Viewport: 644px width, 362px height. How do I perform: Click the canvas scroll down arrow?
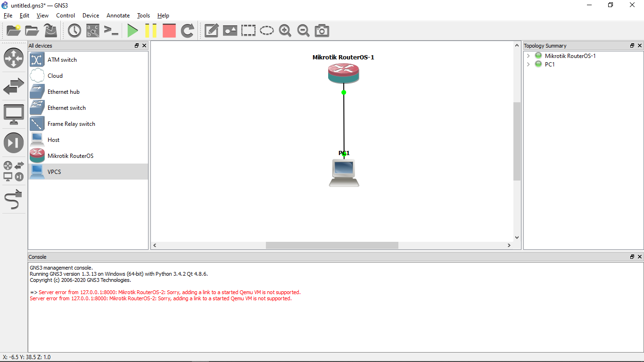(x=517, y=238)
